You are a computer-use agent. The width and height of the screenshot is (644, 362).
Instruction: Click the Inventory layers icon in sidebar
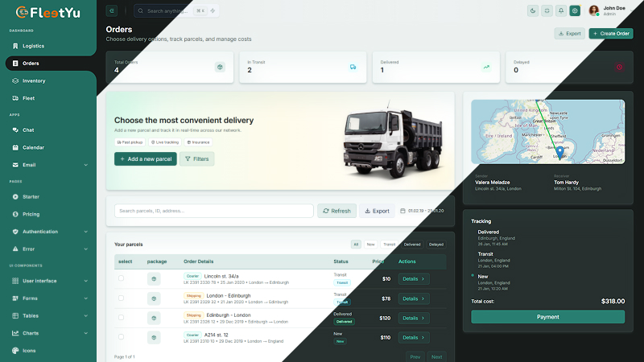click(x=15, y=80)
